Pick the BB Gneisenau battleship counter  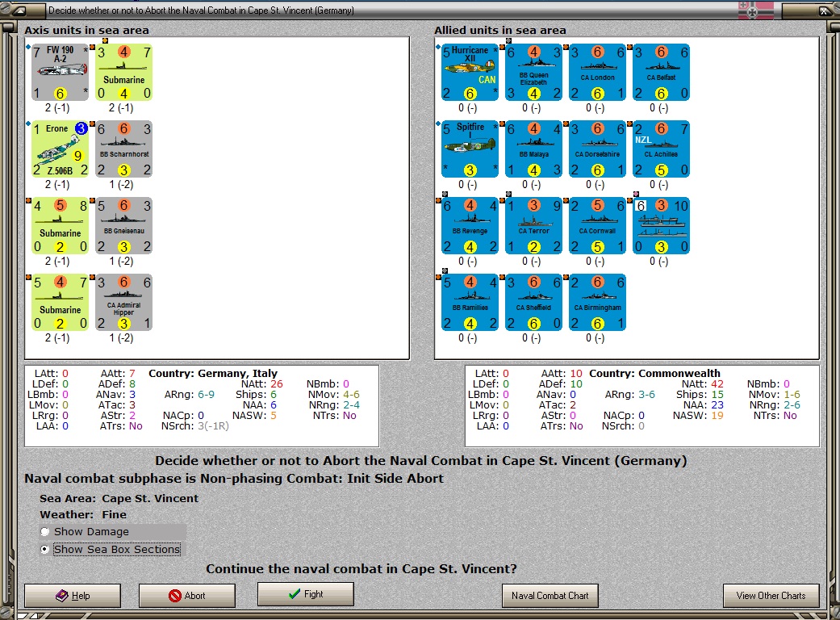click(123, 225)
